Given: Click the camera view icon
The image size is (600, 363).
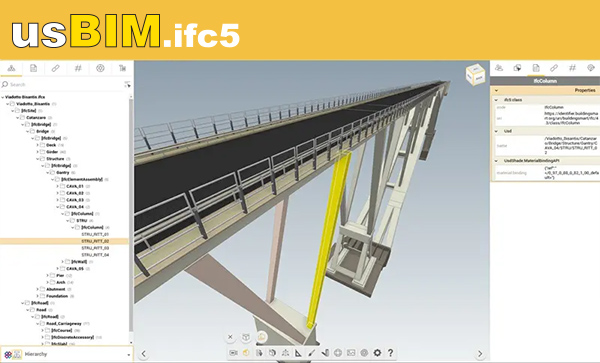Looking at the screenshot, I should [233, 353].
